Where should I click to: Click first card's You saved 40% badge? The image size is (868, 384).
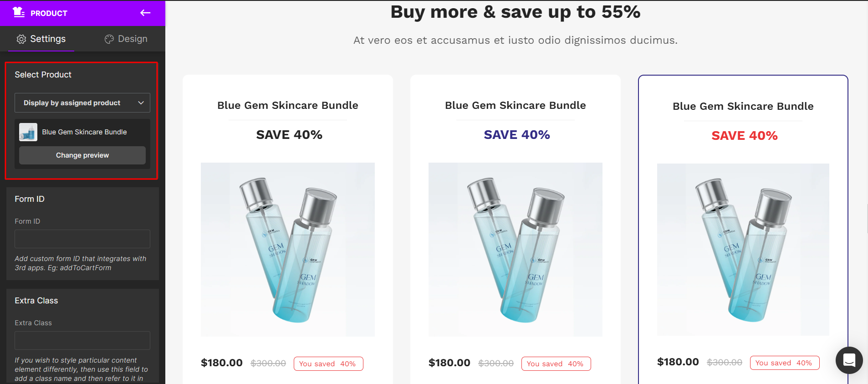(x=328, y=364)
